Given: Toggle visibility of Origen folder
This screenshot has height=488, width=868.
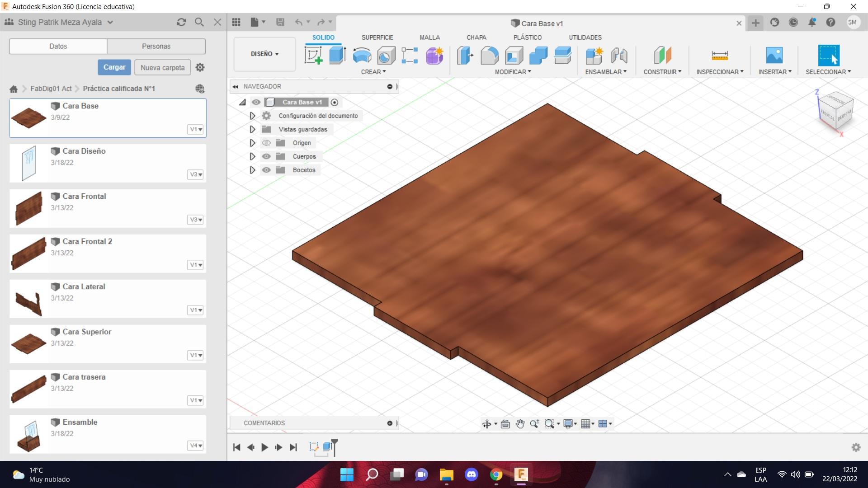Looking at the screenshot, I should click(x=266, y=143).
